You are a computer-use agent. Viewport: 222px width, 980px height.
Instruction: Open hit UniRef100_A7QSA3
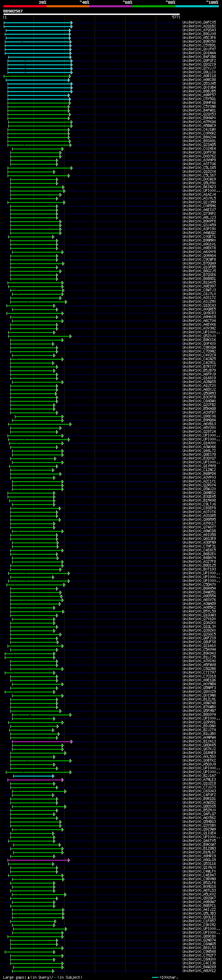199,30
